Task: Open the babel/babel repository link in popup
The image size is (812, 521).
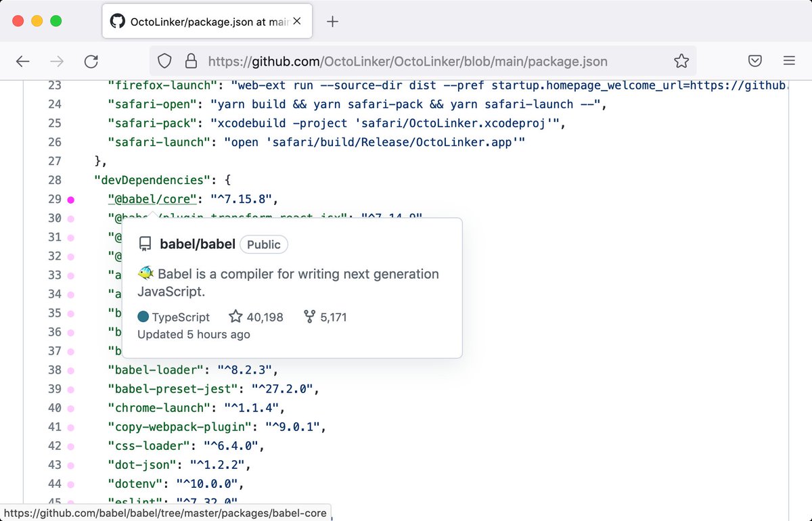Action: pyautogui.click(x=198, y=244)
